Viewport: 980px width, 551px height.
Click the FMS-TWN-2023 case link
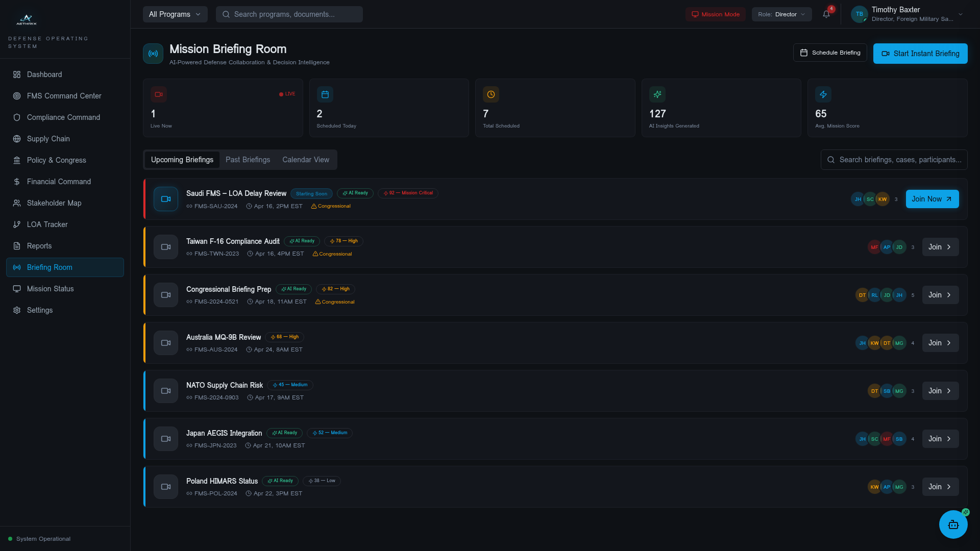(x=213, y=254)
